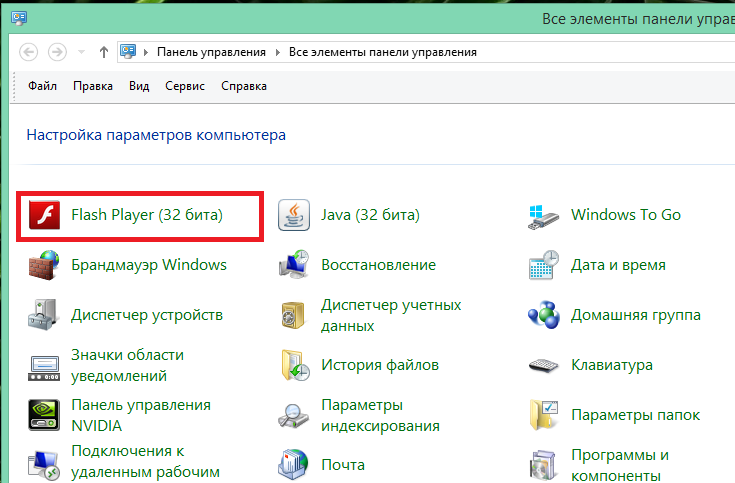Open the Device Manager (Диспетчер устройств) icon
This screenshot has width=735, height=483.
pyautogui.click(x=44, y=315)
